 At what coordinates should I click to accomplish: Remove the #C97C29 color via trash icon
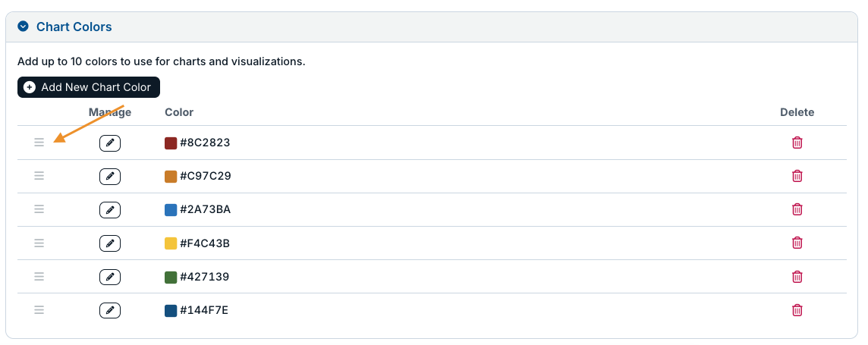point(797,176)
